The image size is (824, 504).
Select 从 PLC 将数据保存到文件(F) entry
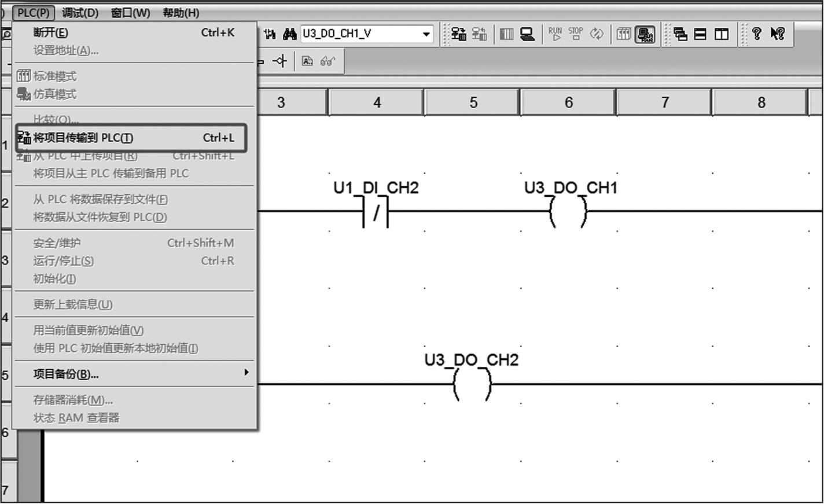[x=134, y=200]
